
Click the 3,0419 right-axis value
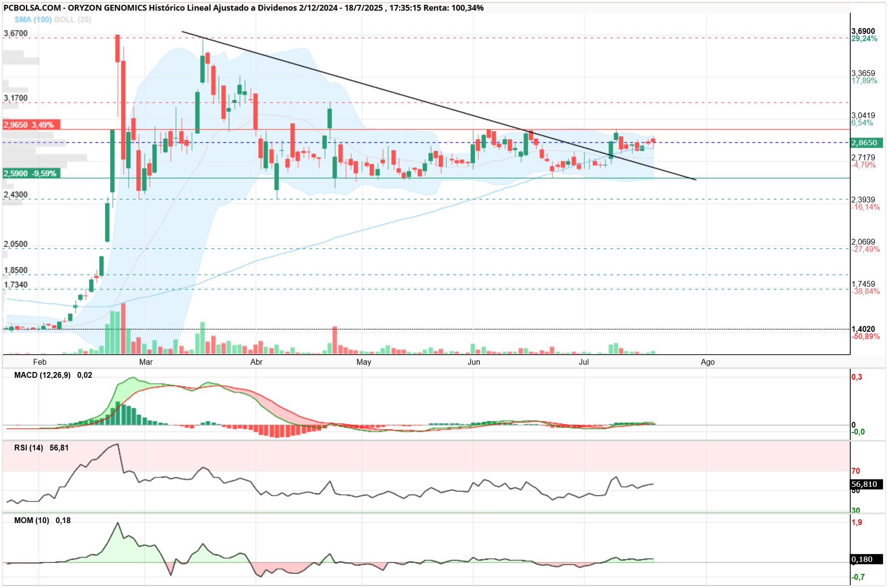[x=863, y=116]
